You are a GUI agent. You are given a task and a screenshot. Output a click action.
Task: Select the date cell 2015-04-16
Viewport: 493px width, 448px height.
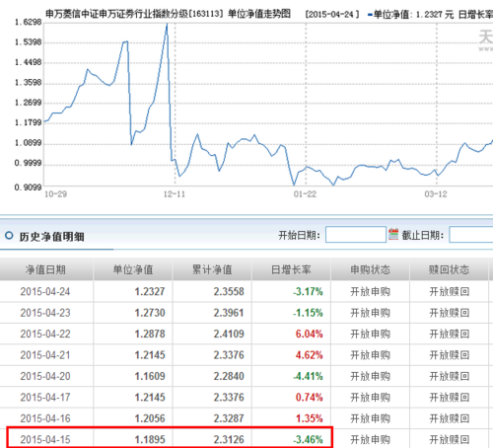tap(45, 418)
